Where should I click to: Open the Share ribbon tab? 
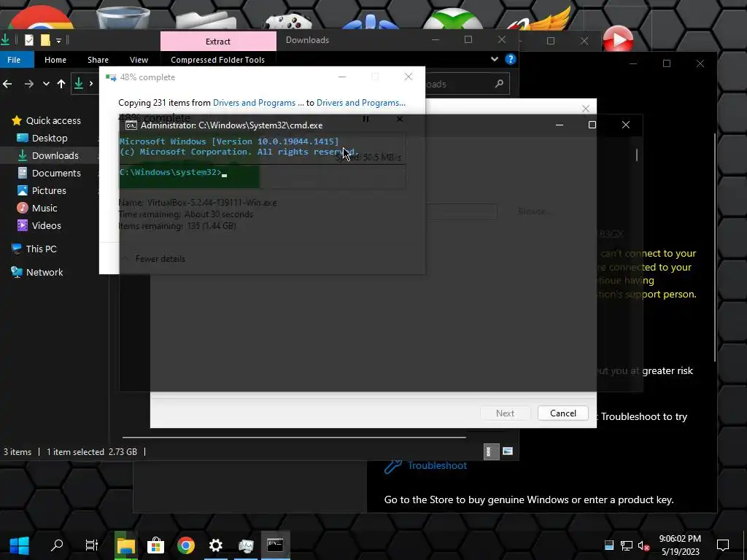(x=98, y=60)
